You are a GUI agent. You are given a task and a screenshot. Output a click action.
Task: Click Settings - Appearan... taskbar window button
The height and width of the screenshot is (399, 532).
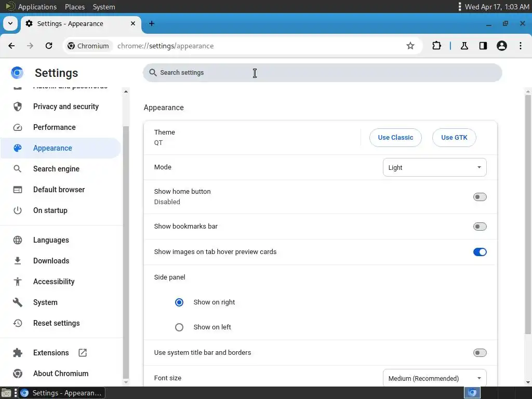click(61, 393)
